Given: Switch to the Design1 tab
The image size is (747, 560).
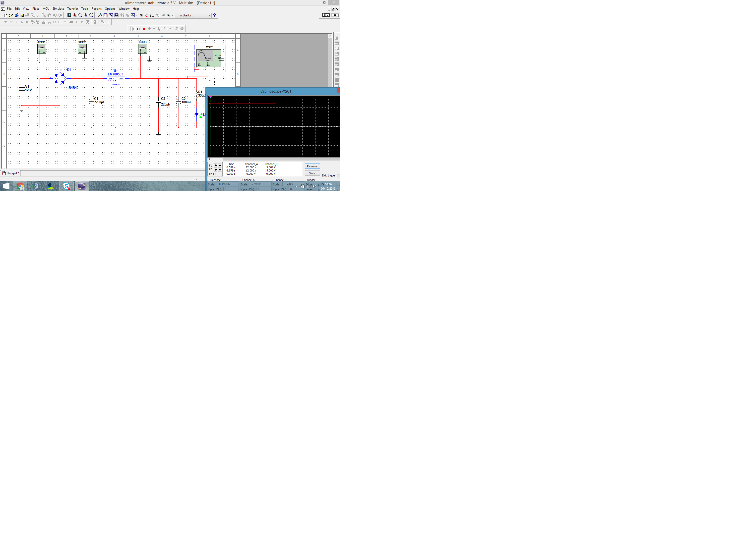Looking at the screenshot, I should (x=11, y=173).
